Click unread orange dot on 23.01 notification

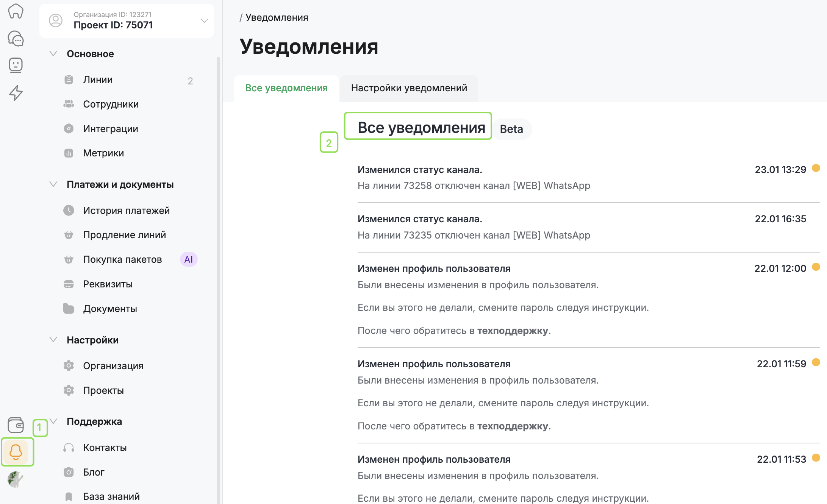(x=816, y=168)
